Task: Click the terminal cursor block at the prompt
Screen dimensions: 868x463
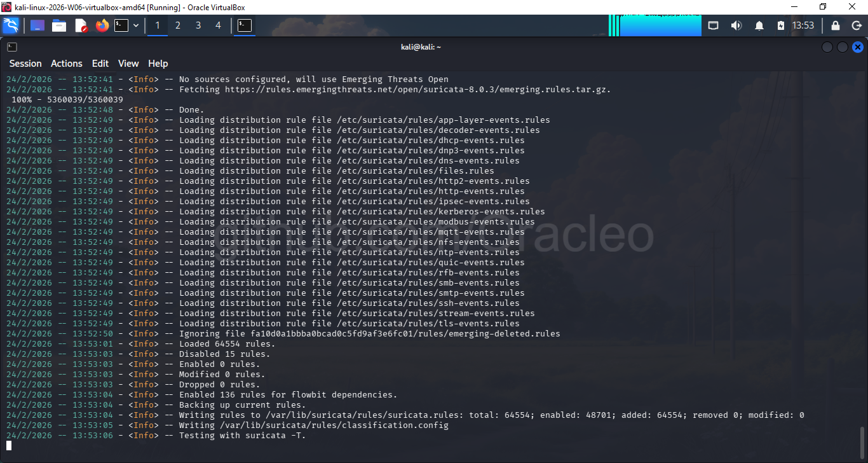Action: pos(9,446)
